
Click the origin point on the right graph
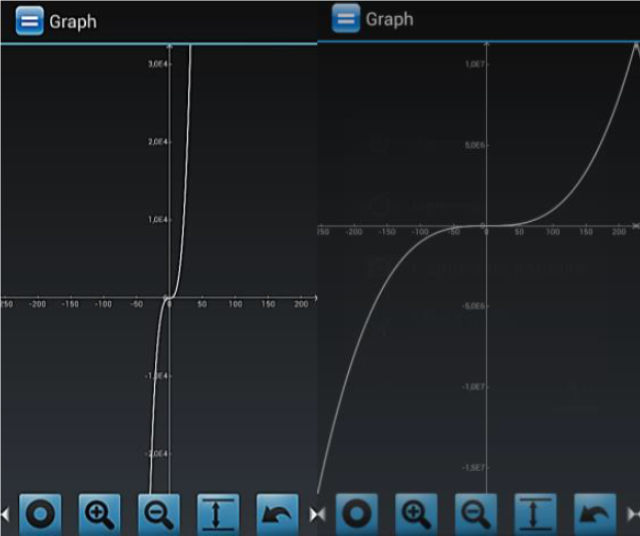pyautogui.click(x=487, y=226)
